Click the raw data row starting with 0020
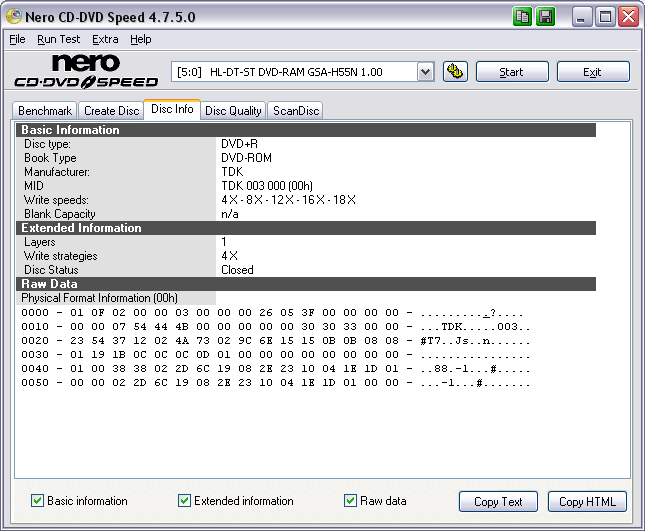This screenshot has width=645, height=531. coord(276,341)
